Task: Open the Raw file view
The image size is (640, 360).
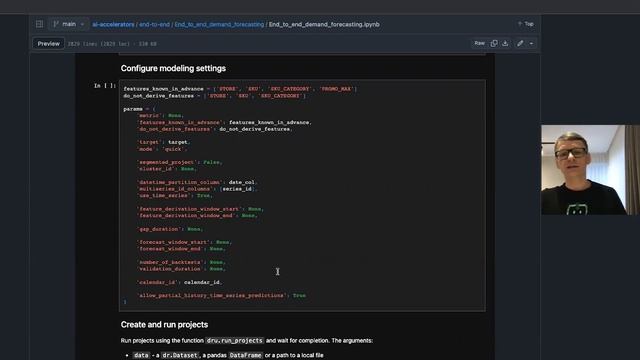Action: coord(479,43)
